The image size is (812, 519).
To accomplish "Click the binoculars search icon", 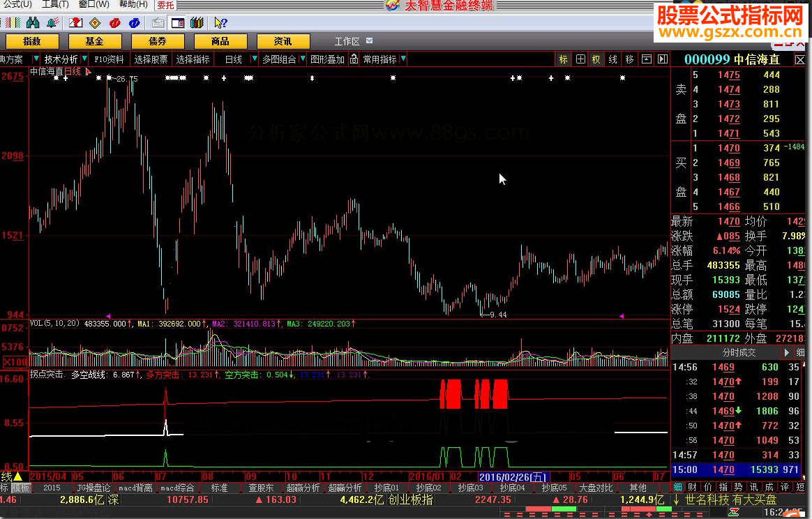I will (x=33, y=23).
